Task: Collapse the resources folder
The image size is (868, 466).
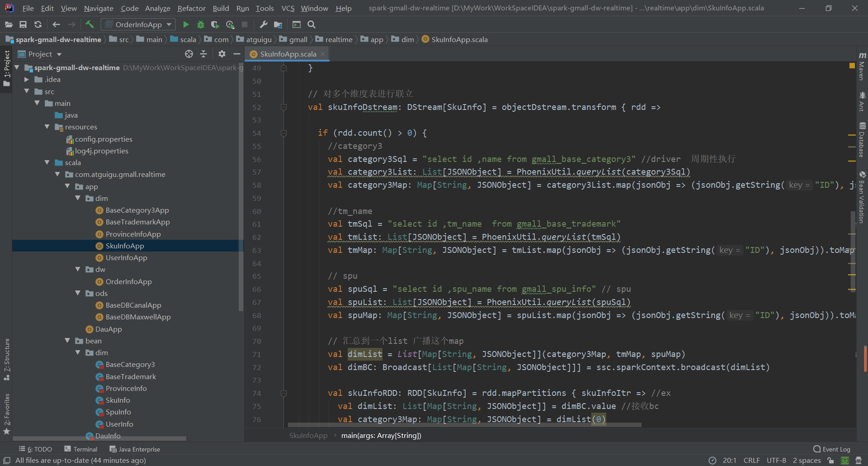Action: coord(47,127)
